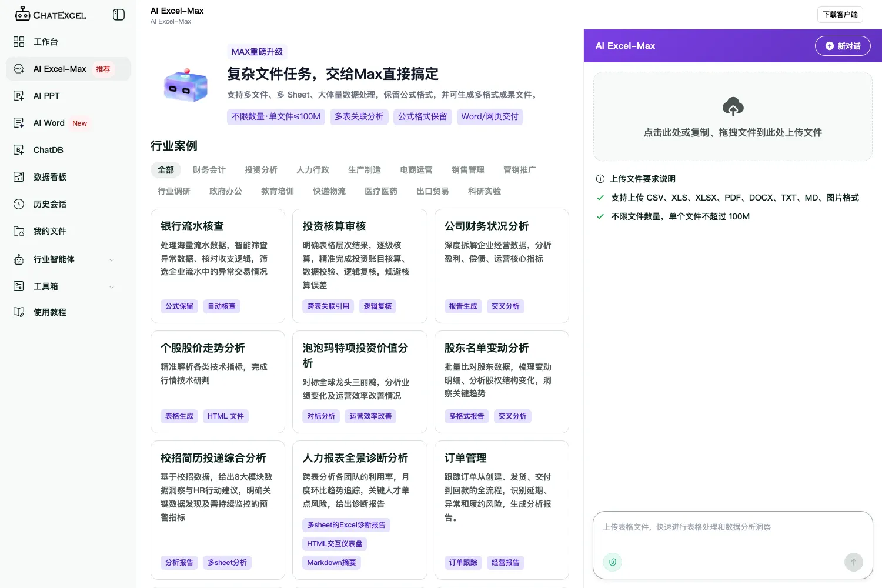The width and height of the screenshot is (882, 588).
Task: Select the 销售管理 category tab
Action: click(x=468, y=170)
